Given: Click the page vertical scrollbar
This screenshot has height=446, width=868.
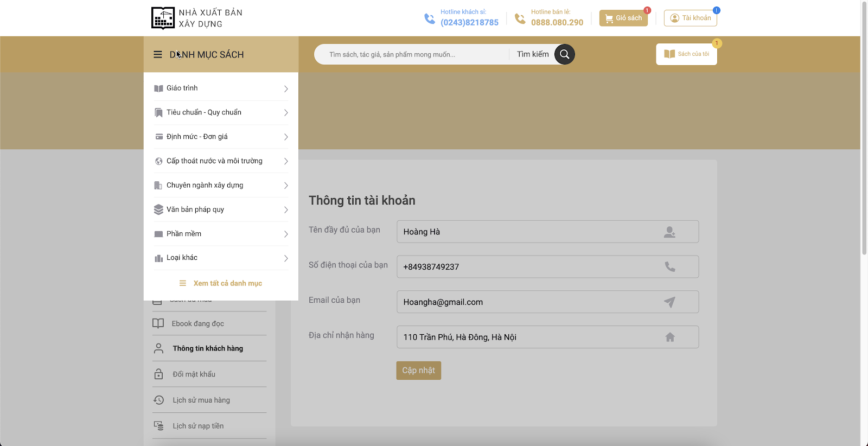Looking at the screenshot, I should tap(864, 129).
